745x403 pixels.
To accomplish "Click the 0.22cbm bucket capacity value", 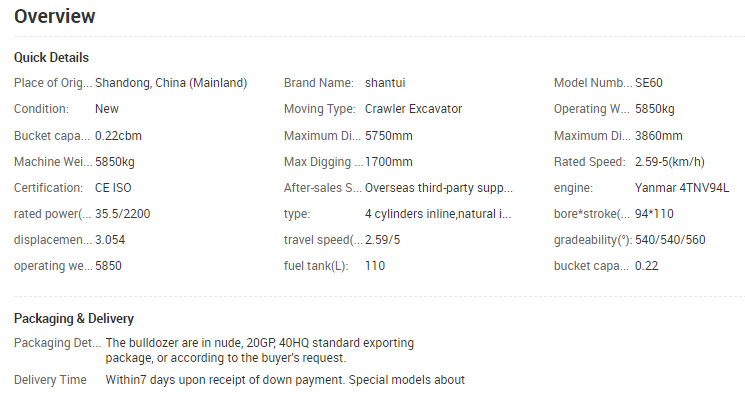I will point(118,136).
